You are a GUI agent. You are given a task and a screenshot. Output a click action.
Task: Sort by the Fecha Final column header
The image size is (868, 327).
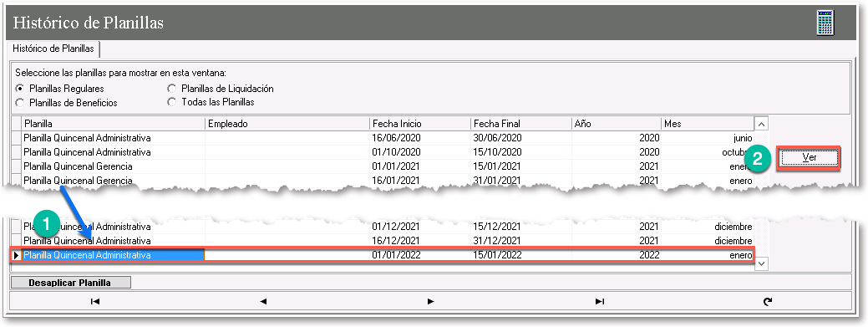click(521, 124)
